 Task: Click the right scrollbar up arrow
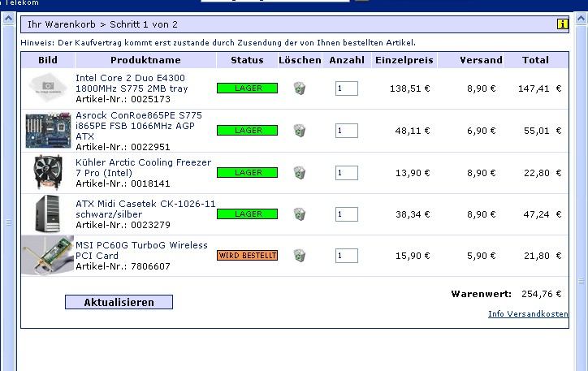click(x=582, y=18)
